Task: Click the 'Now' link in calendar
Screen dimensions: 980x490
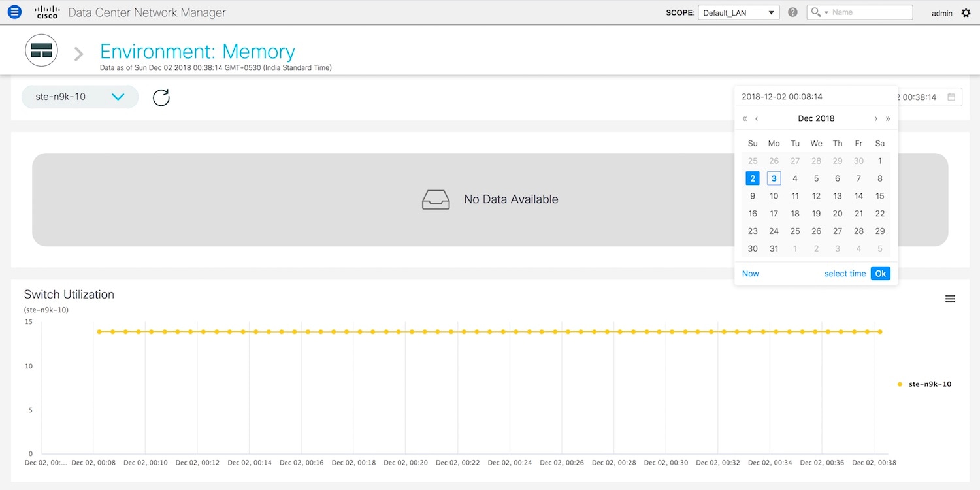Action: pyautogui.click(x=751, y=274)
